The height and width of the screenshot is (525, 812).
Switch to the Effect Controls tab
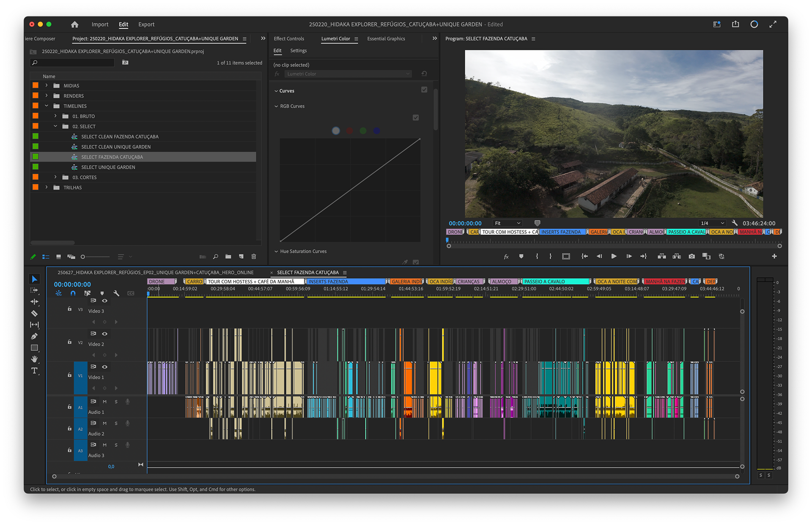point(289,38)
